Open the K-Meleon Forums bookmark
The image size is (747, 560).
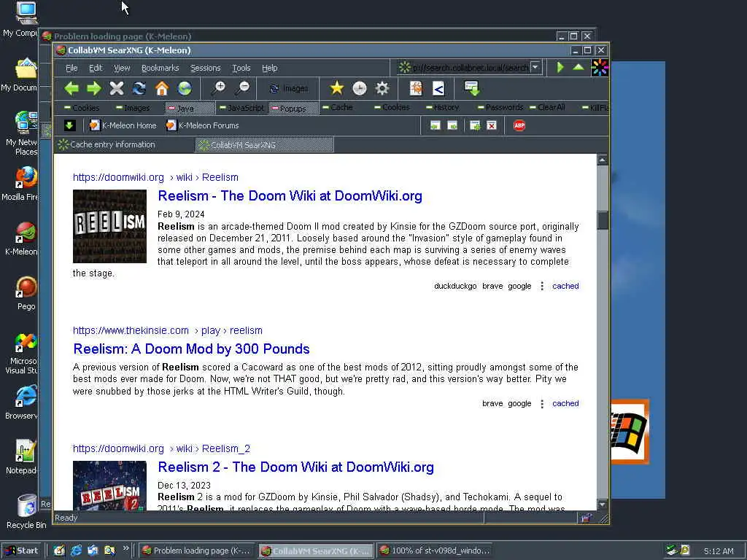point(203,125)
